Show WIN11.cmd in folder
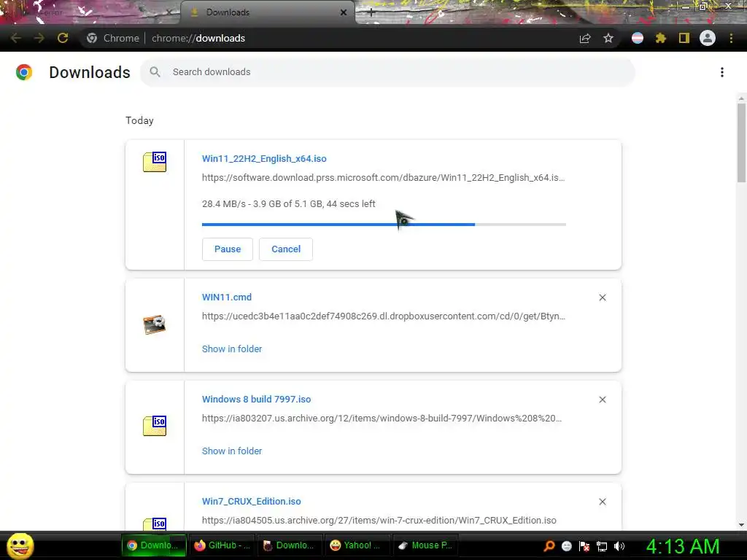 point(232,349)
